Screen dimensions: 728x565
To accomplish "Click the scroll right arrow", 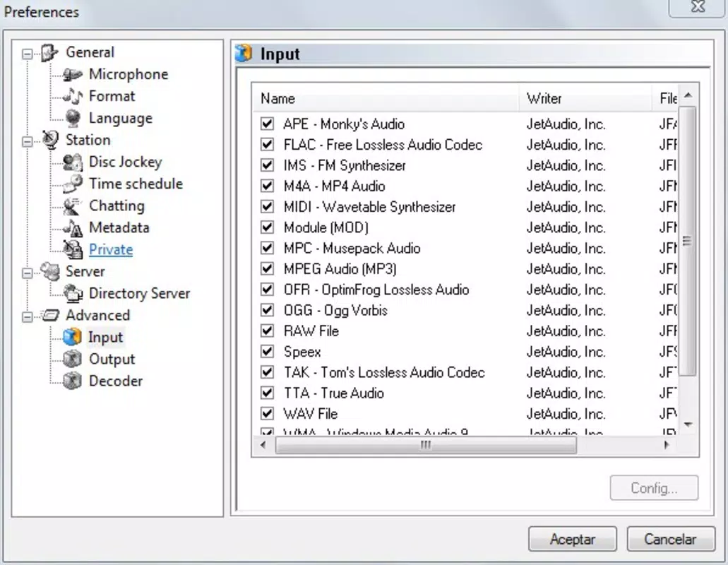I will click(x=667, y=445).
